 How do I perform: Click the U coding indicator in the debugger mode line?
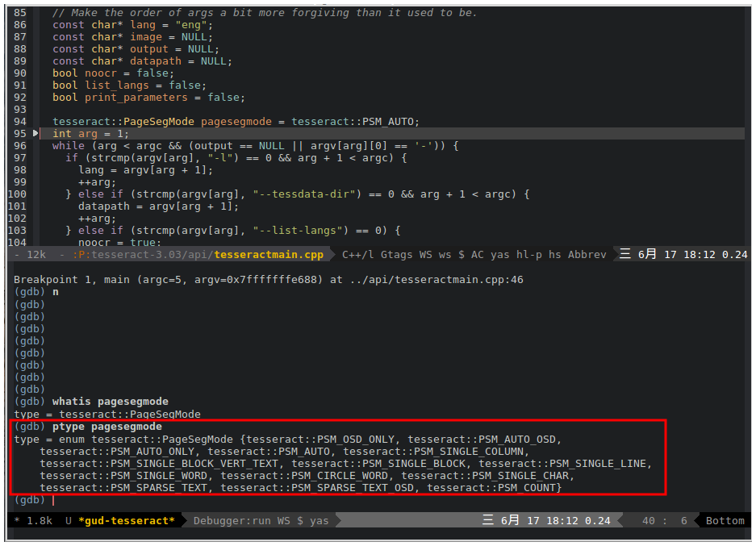[x=69, y=520]
